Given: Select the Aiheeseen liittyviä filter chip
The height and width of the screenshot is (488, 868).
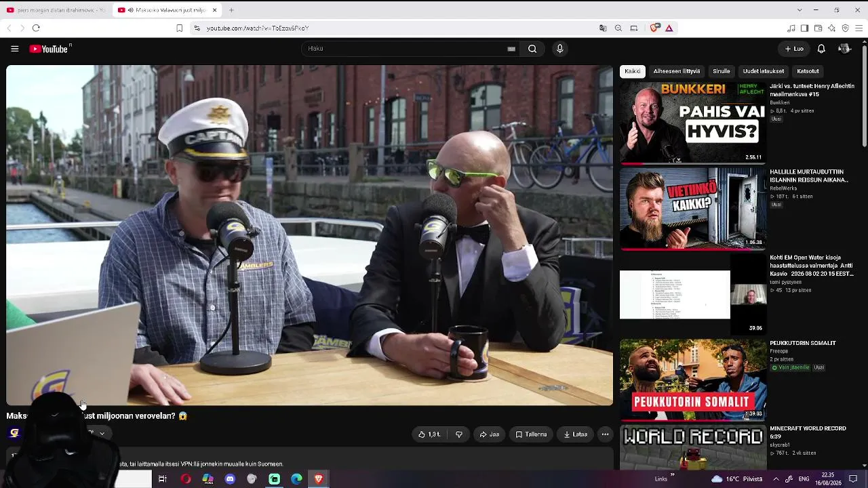Looking at the screenshot, I should (677, 71).
